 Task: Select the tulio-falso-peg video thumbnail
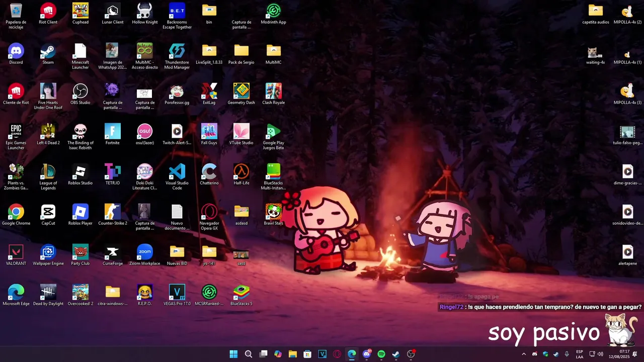tap(627, 134)
